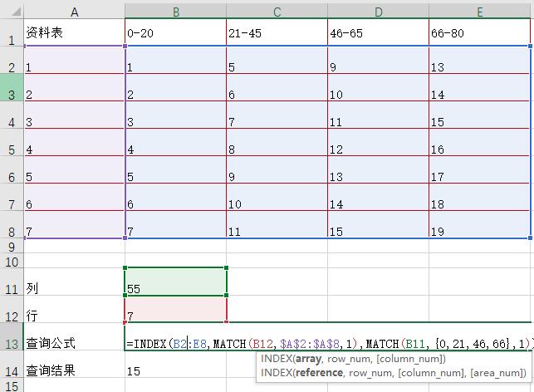Image resolution: width=534 pixels, height=392 pixels.
Task: Select row 13 header
Action: [12, 343]
